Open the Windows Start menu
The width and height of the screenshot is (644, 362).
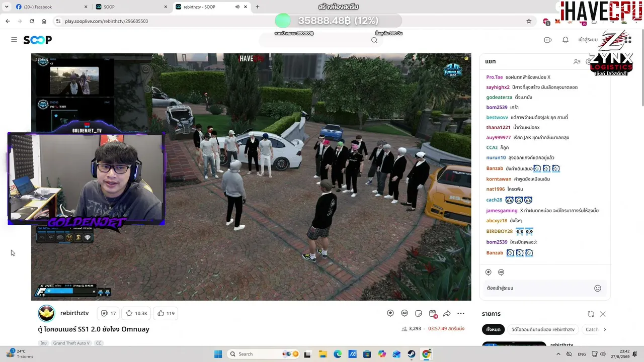click(x=218, y=354)
